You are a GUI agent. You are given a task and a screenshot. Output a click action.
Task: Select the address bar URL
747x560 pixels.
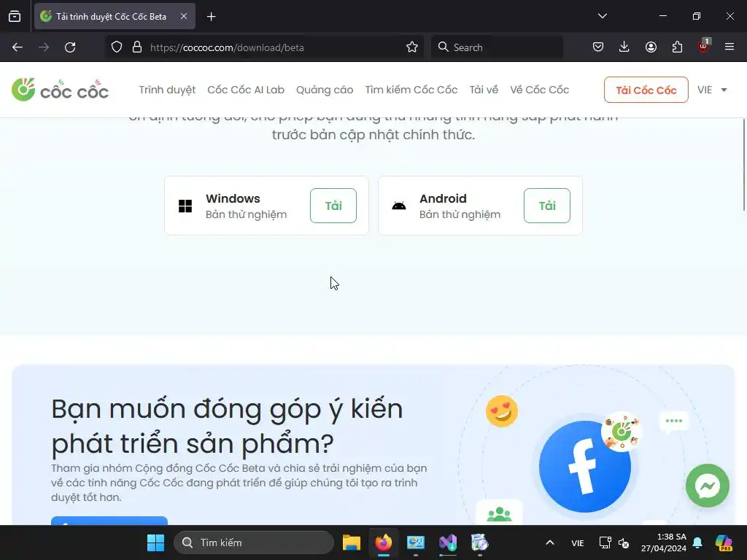pyautogui.click(x=227, y=47)
